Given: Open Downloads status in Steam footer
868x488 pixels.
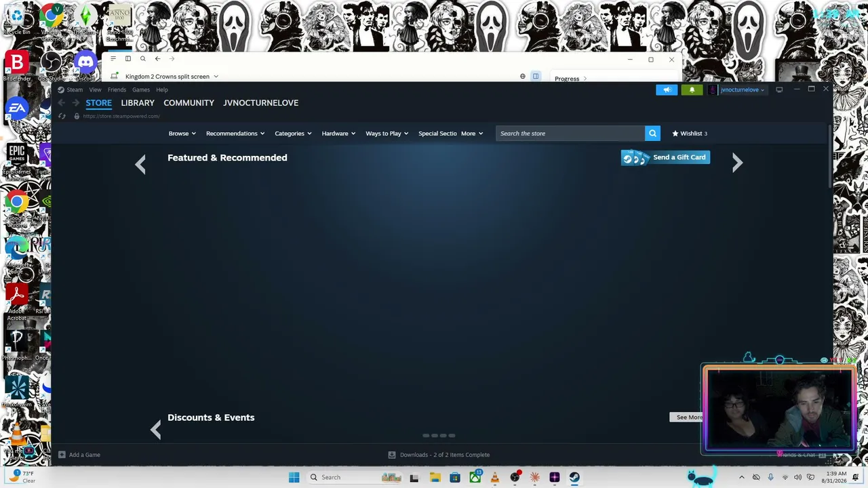Looking at the screenshot, I should pyautogui.click(x=439, y=455).
